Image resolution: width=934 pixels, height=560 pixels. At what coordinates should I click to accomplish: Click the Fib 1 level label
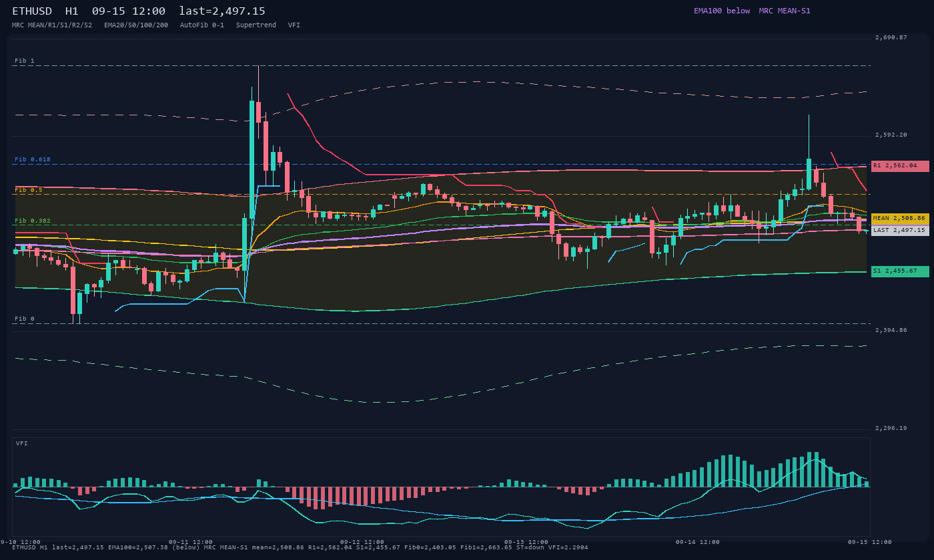tap(25, 61)
